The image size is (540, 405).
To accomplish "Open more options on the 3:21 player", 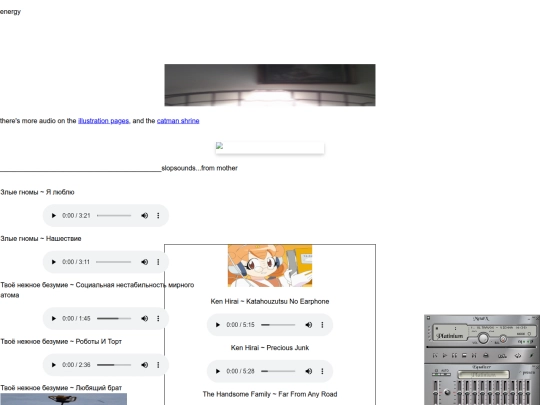I will coord(158,216).
